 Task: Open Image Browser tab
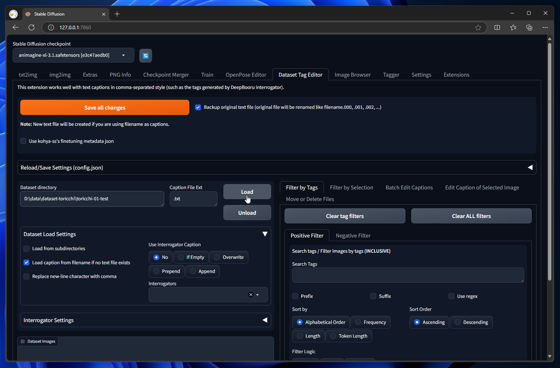point(352,75)
